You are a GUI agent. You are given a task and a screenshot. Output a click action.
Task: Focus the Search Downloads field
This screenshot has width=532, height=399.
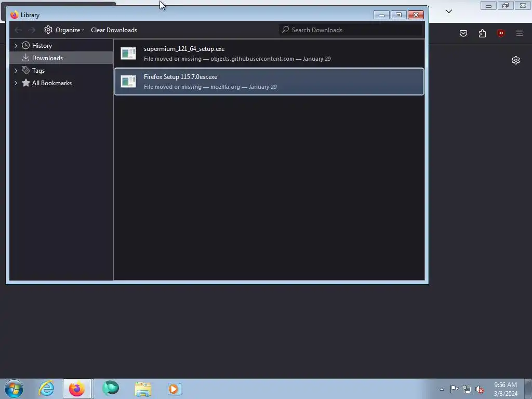(x=351, y=30)
